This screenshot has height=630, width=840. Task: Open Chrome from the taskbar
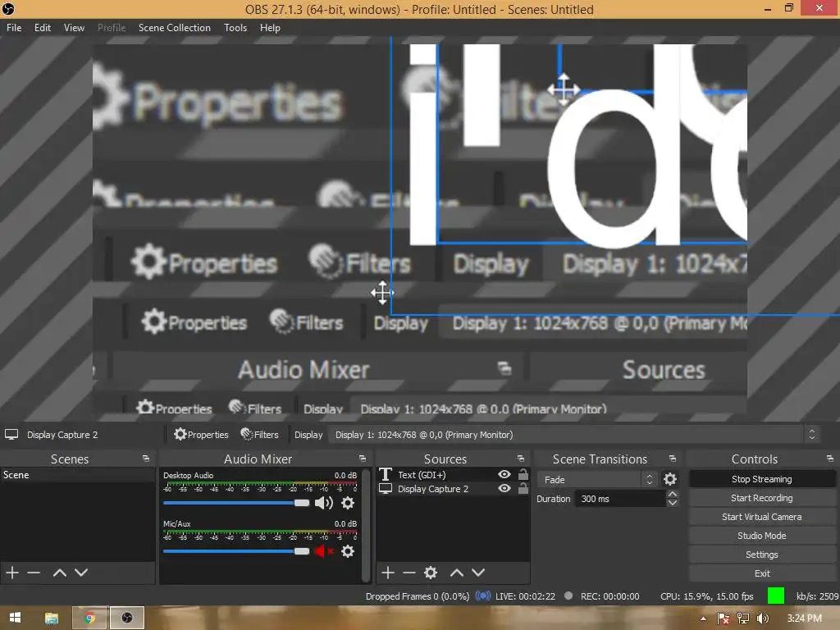coord(89,619)
